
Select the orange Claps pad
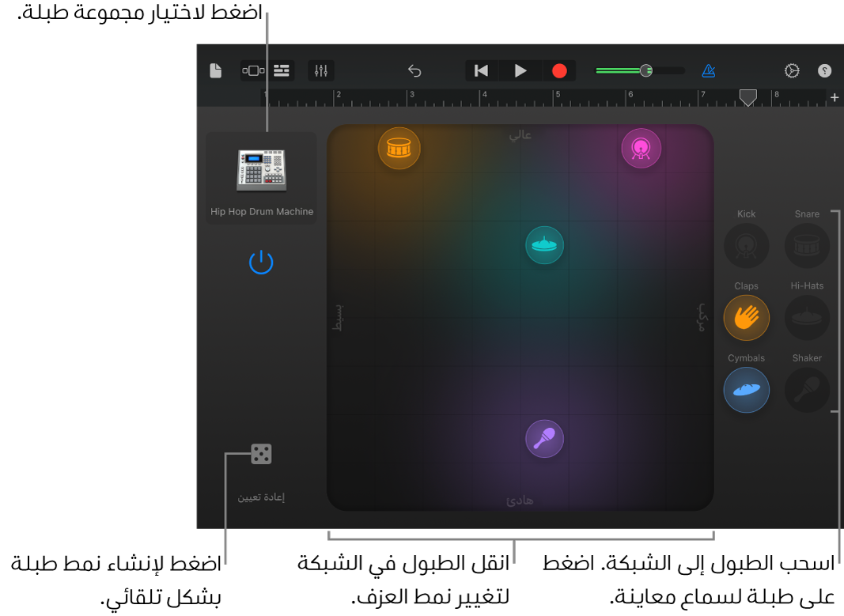746,318
